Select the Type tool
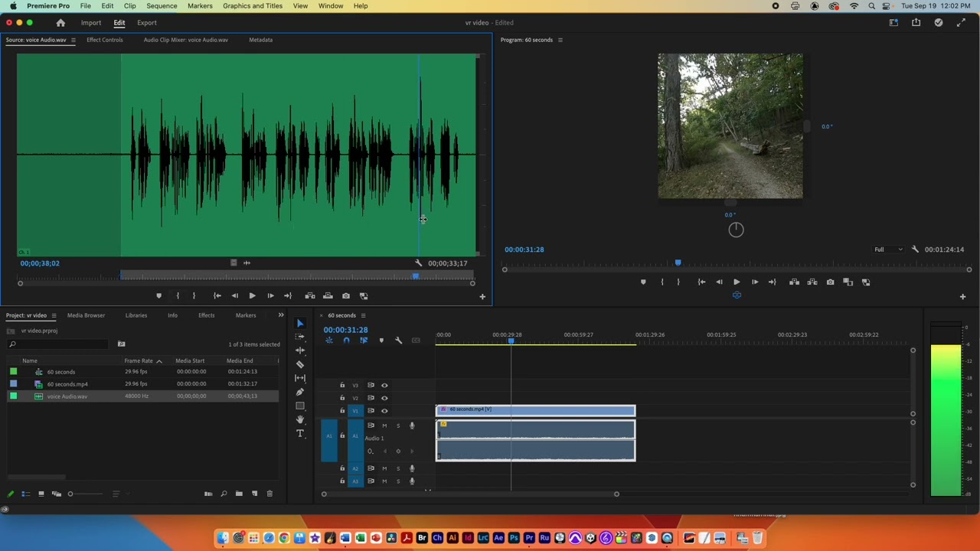This screenshot has height=551, width=980. coord(300,433)
